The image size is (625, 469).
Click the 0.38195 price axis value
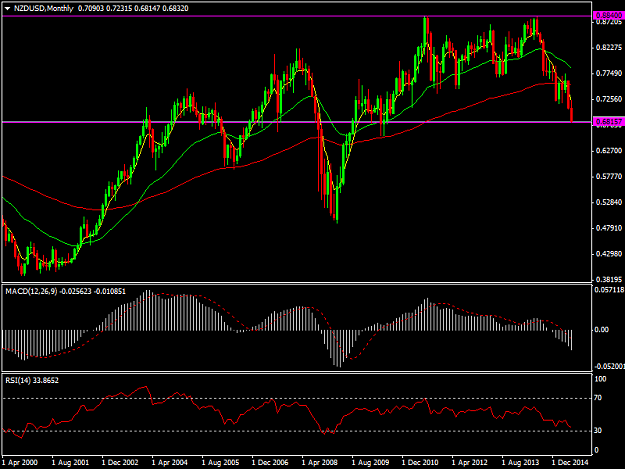coord(609,280)
